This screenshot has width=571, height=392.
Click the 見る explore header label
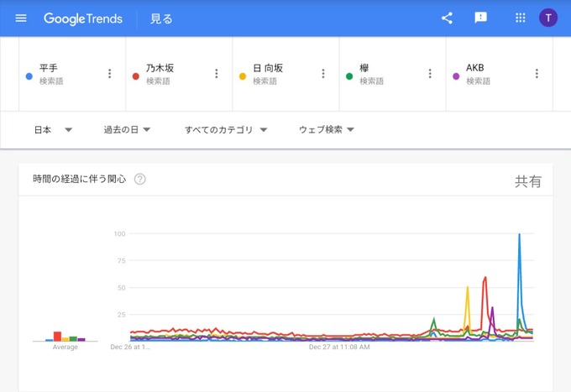click(161, 18)
